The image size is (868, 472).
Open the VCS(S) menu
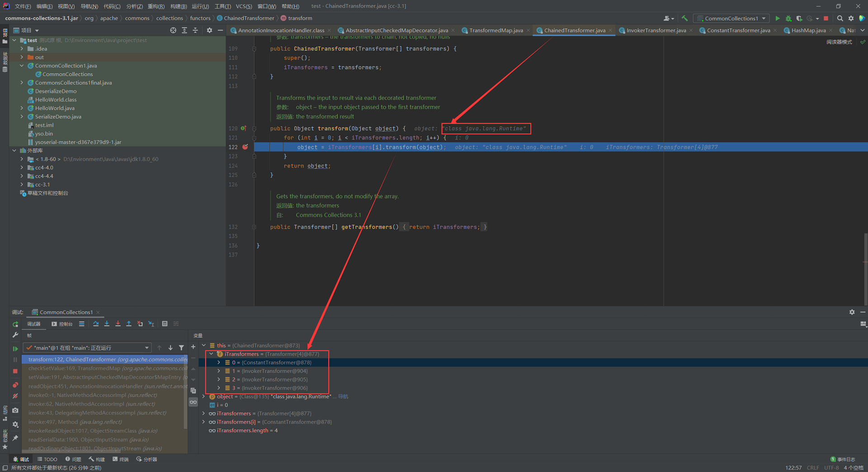pos(244,6)
